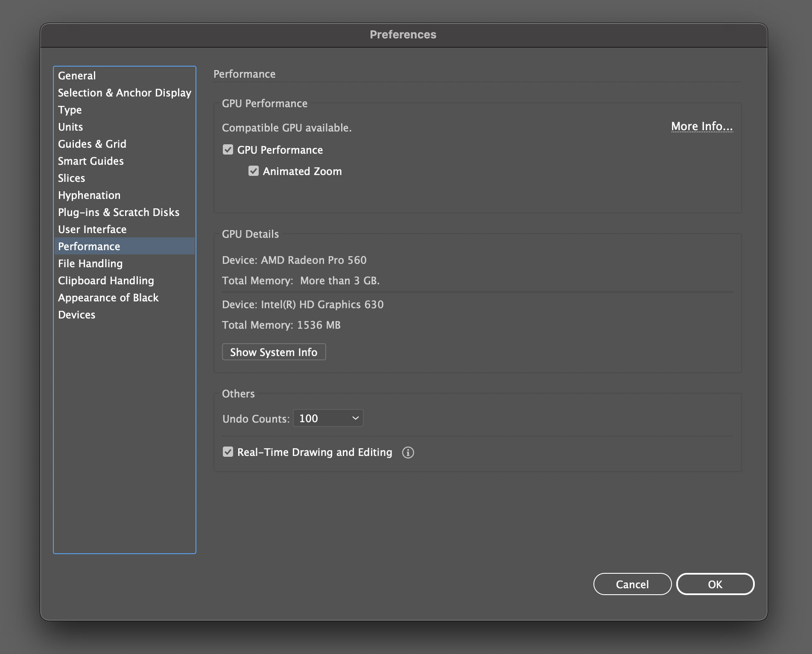Click the Show System Info button

click(274, 352)
